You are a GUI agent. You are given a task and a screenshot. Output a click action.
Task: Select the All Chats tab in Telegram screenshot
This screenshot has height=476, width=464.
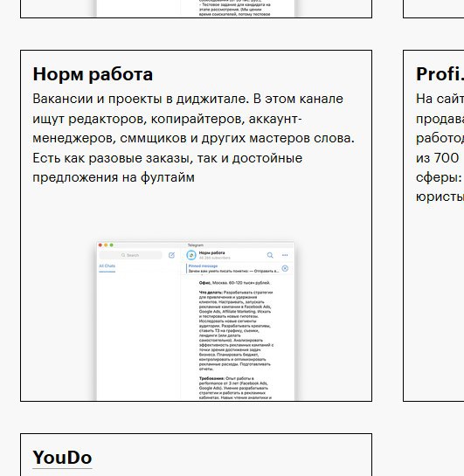pos(107,266)
